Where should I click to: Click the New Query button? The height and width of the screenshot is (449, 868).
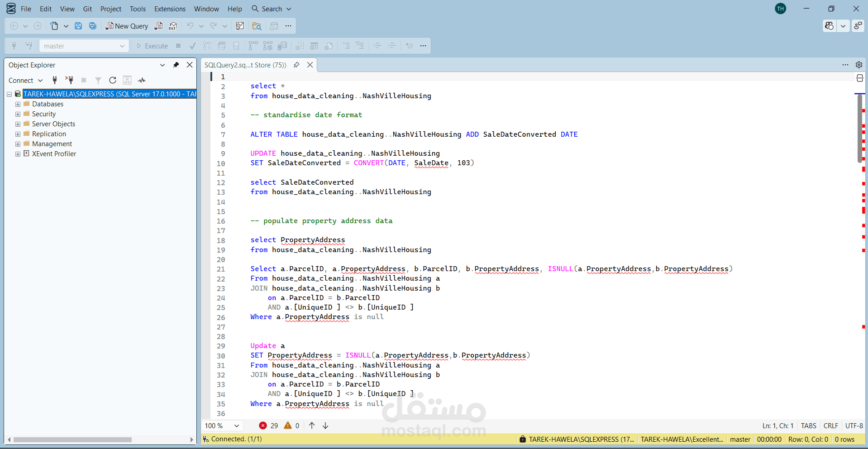[127, 26]
